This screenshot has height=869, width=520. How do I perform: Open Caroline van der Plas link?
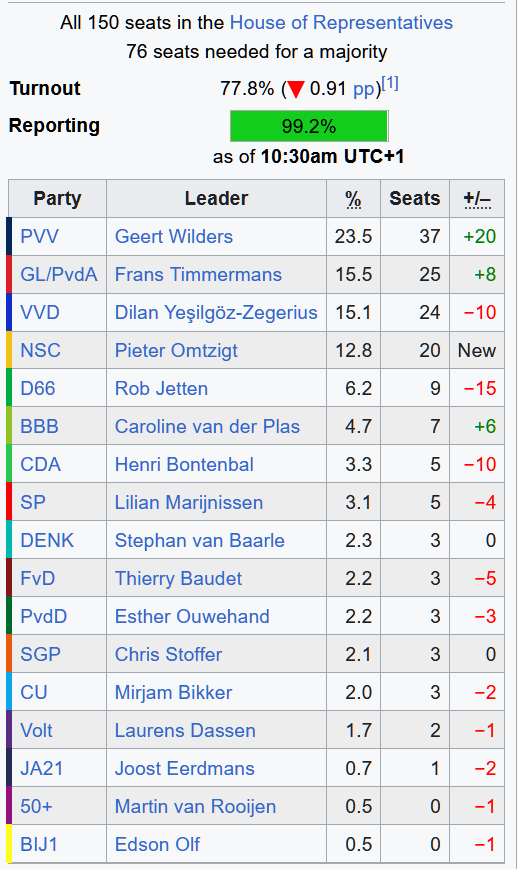pyautogui.click(x=207, y=426)
